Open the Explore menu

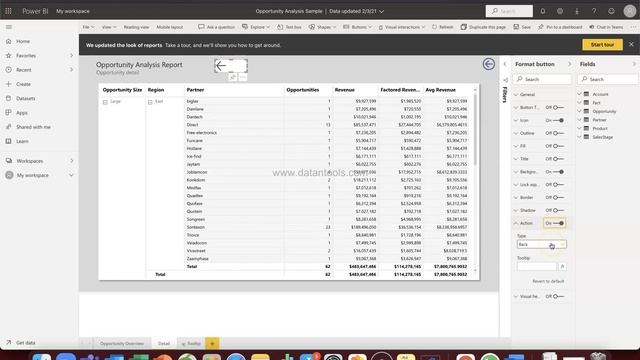click(x=256, y=27)
